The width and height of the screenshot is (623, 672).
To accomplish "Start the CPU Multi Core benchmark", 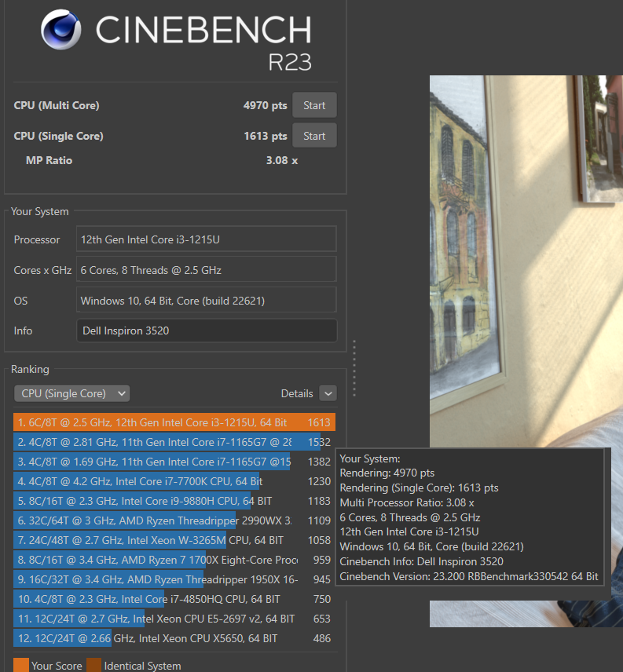I will click(x=314, y=105).
